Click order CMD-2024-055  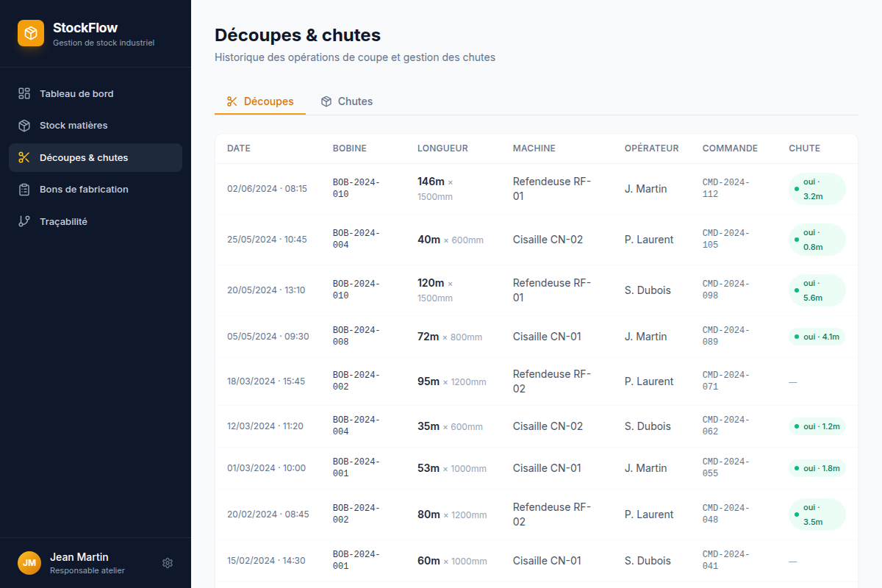click(726, 468)
